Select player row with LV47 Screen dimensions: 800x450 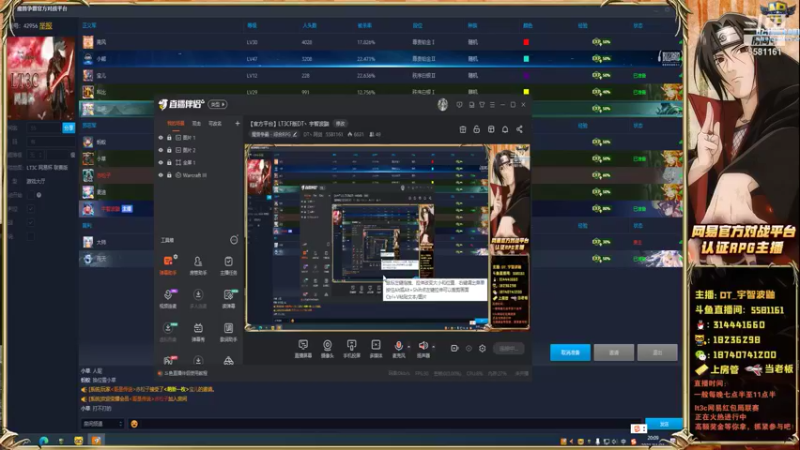pyautogui.click(x=381, y=59)
